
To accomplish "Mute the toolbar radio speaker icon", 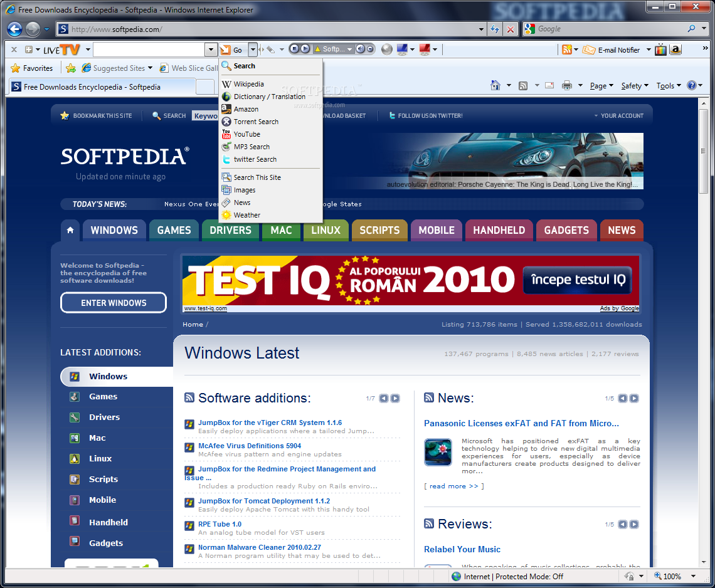I will click(360, 49).
